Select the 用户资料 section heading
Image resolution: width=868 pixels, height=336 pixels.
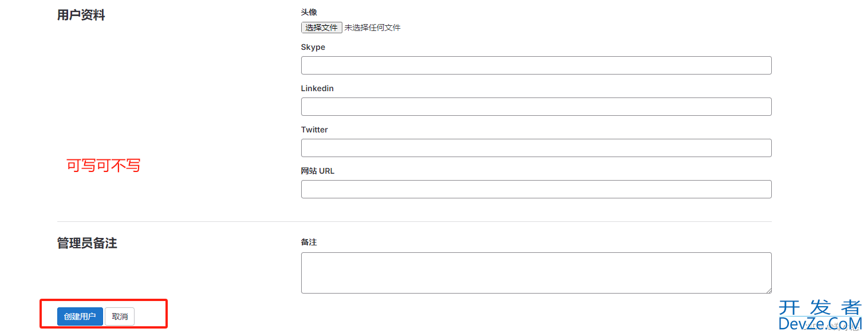[81, 15]
